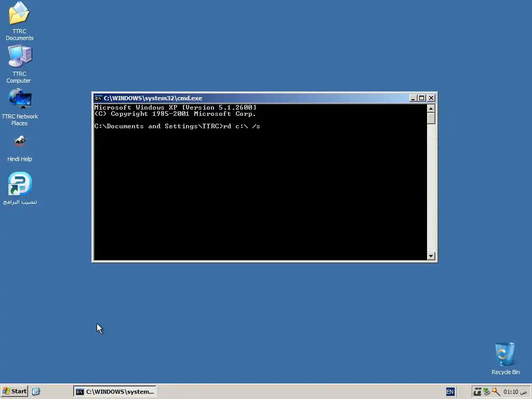The width and height of the screenshot is (532, 399).
Task: Click the 01:10 taskbar clock
Action: point(515,392)
